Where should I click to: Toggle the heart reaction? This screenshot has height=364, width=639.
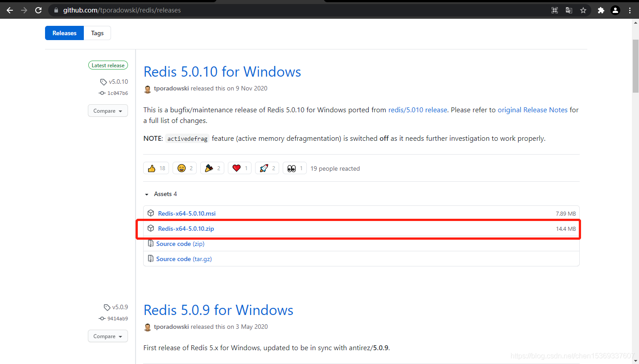[x=239, y=168]
